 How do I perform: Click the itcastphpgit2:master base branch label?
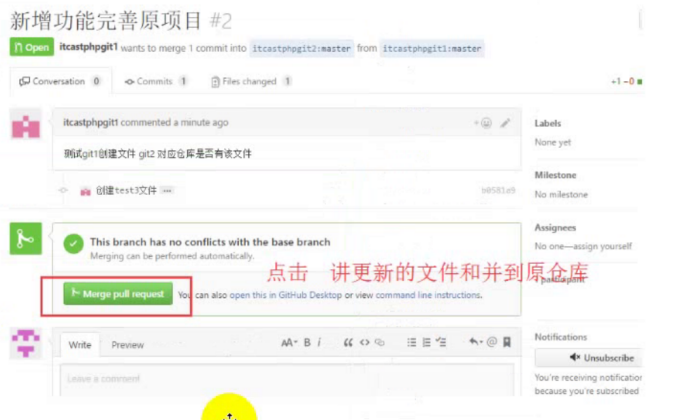[x=301, y=49]
